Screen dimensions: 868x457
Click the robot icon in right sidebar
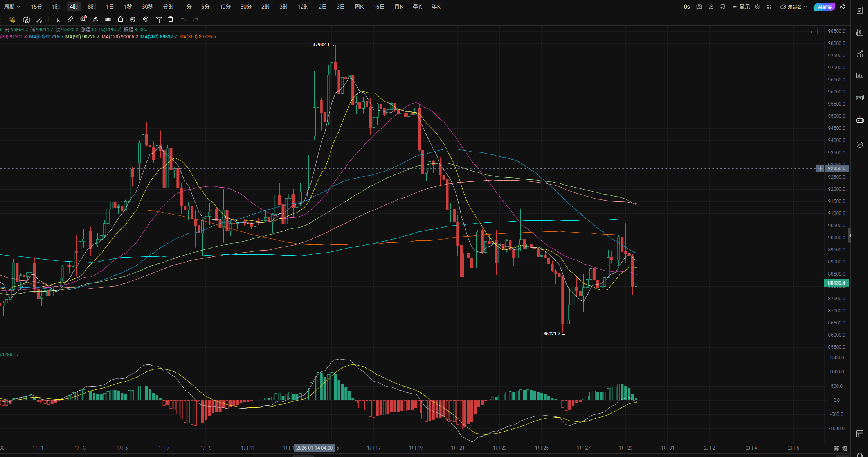860,120
